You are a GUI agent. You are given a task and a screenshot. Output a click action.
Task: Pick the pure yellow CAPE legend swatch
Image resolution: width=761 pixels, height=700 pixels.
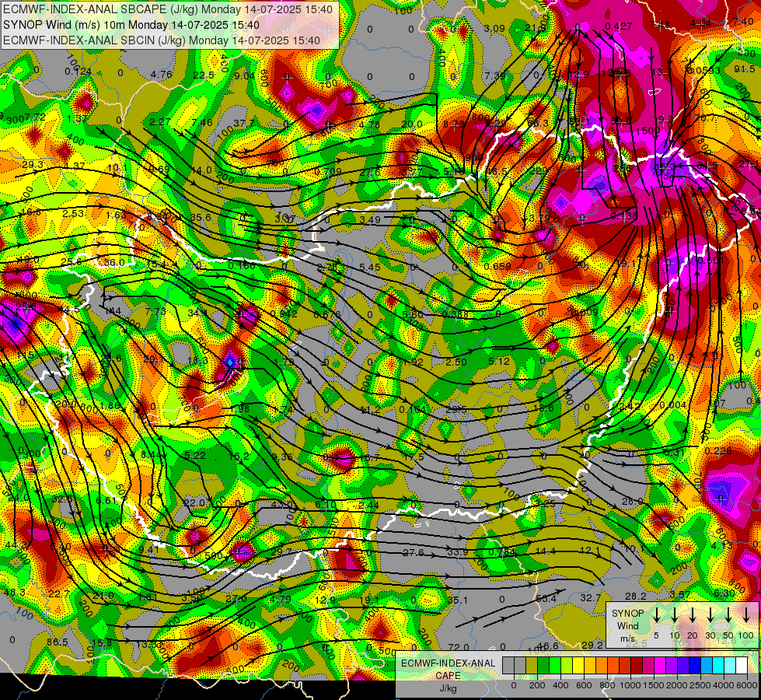[x=578, y=666]
